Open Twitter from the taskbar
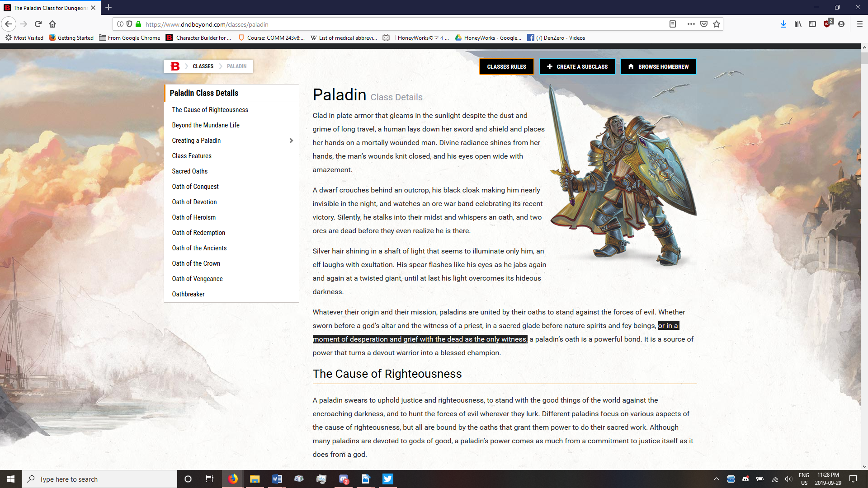 (x=387, y=479)
